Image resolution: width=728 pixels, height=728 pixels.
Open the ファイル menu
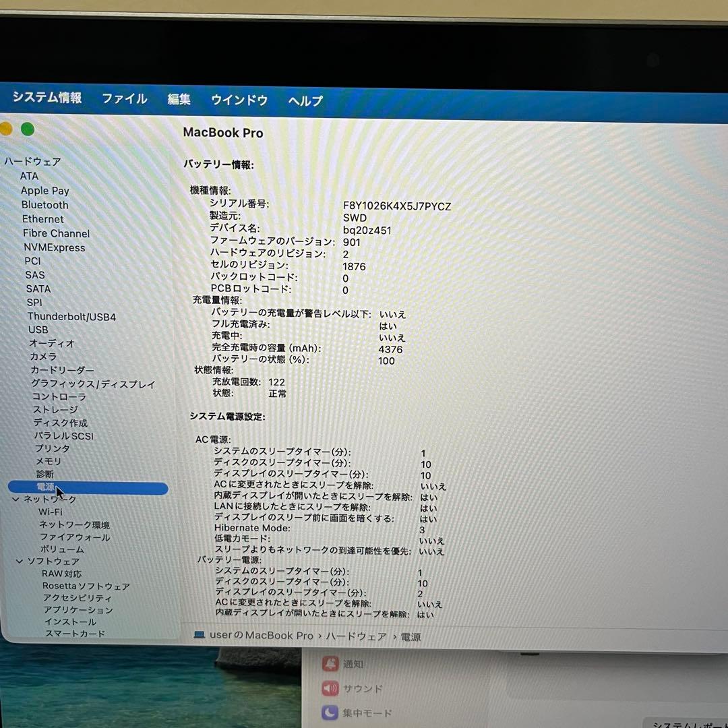pos(125,98)
